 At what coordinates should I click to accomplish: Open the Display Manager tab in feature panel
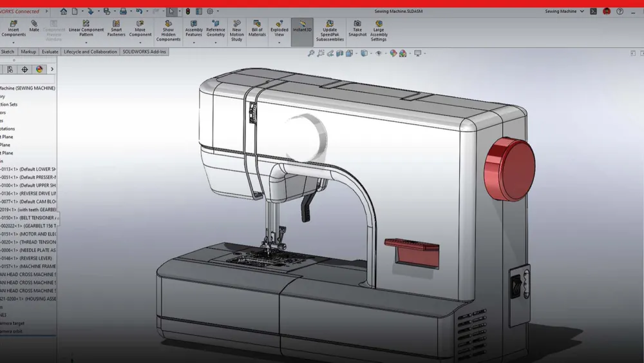point(39,70)
